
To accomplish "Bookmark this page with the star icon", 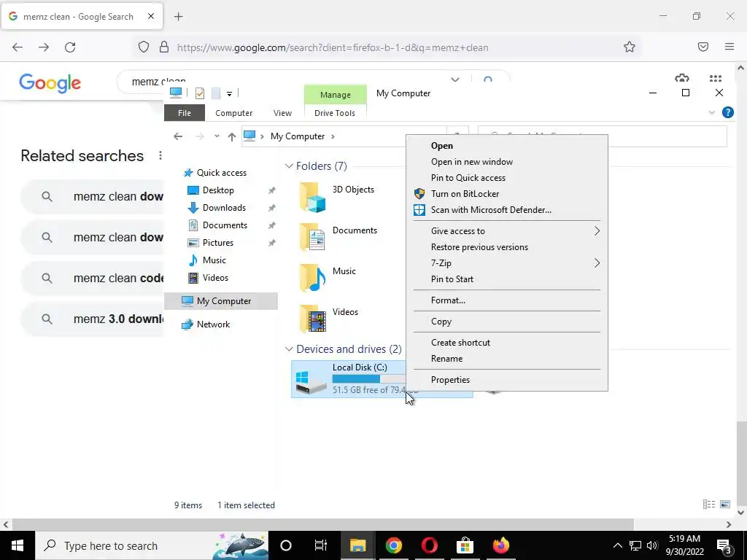I will (x=630, y=47).
